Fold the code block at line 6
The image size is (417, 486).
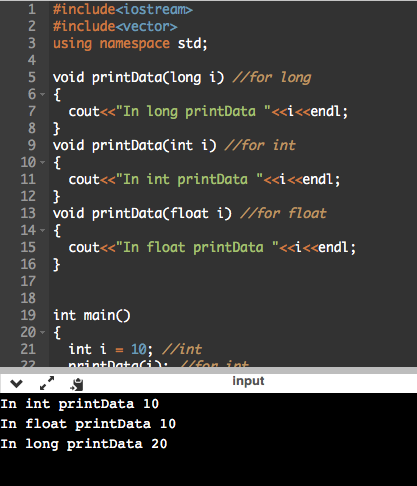click(43, 94)
